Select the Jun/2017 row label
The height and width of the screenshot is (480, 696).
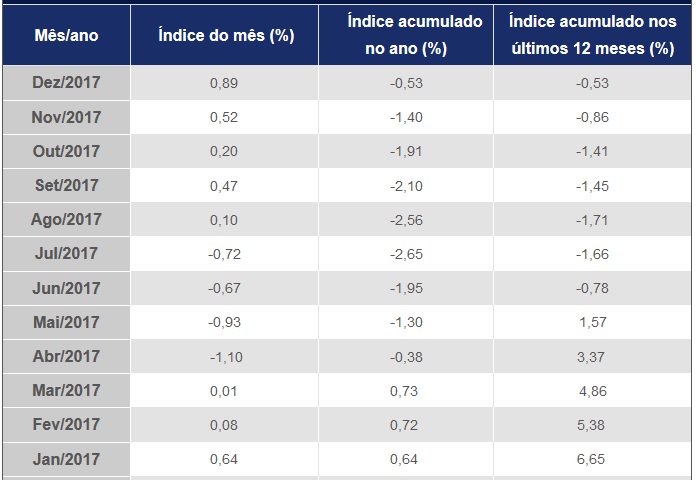pyautogui.click(x=67, y=288)
